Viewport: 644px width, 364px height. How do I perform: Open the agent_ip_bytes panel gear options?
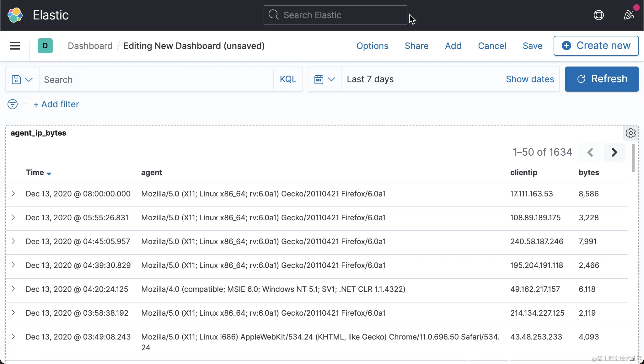[631, 133]
